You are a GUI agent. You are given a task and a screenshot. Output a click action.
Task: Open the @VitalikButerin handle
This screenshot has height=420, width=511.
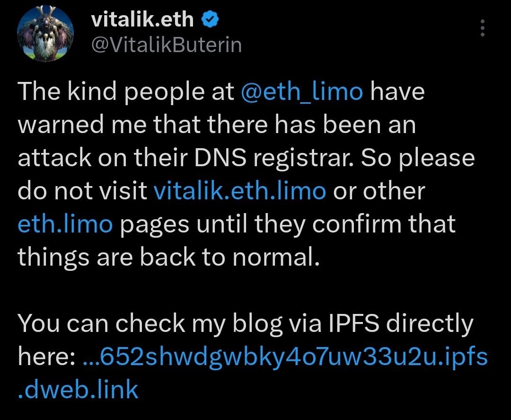pos(166,45)
